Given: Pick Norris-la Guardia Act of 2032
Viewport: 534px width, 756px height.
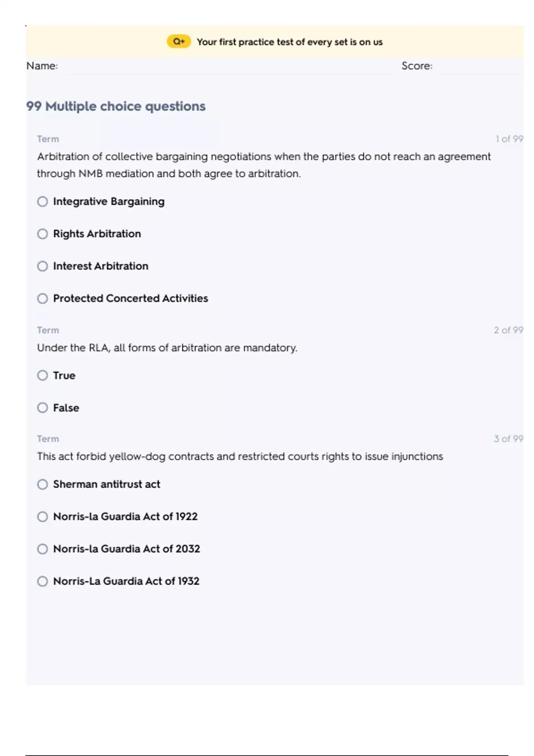Looking at the screenshot, I should pyautogui.click(x=43, y=549).
